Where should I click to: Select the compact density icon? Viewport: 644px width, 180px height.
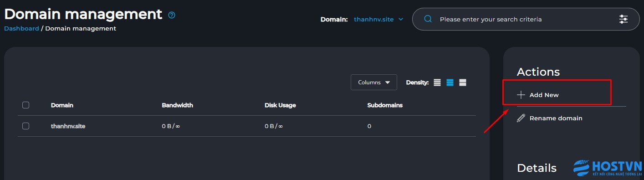[x=437, y=82]
